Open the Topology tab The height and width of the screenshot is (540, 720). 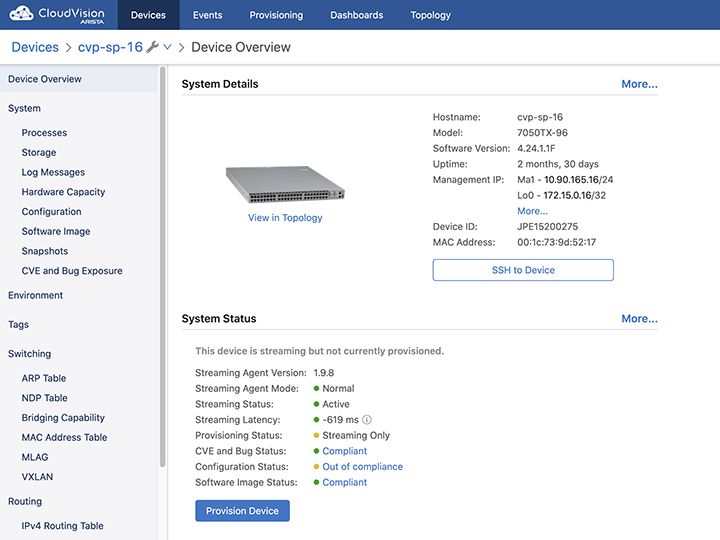coord(430,15)
